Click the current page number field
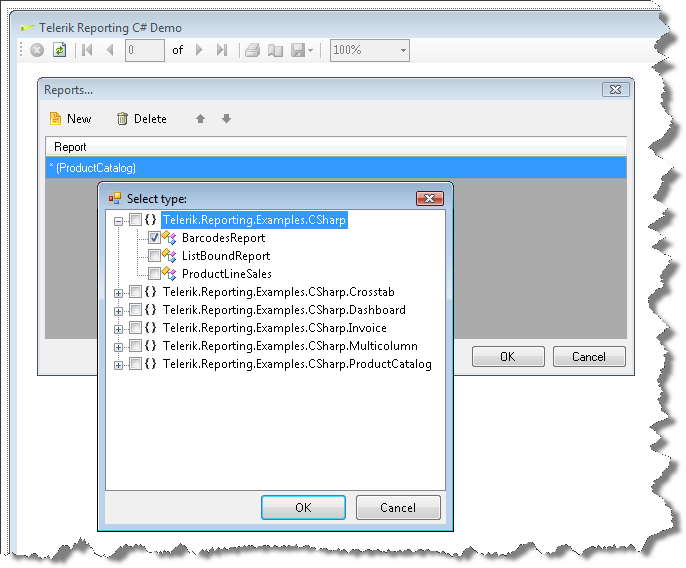 145,50
